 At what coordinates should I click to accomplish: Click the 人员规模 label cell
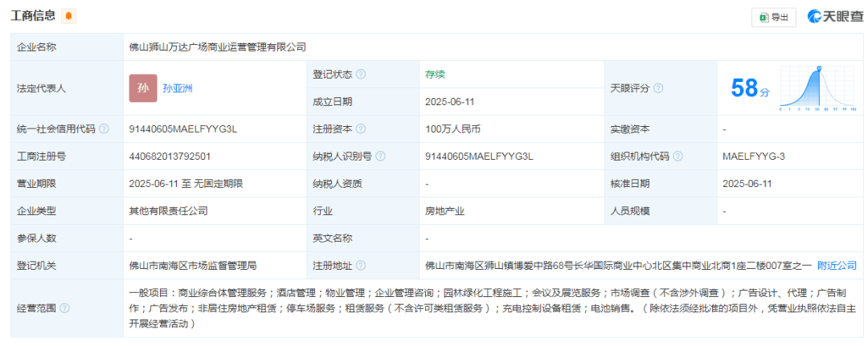[661, 211]
